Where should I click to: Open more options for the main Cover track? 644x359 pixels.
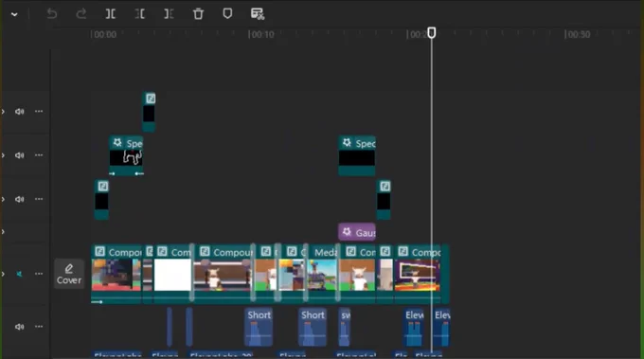click(39, 274)
